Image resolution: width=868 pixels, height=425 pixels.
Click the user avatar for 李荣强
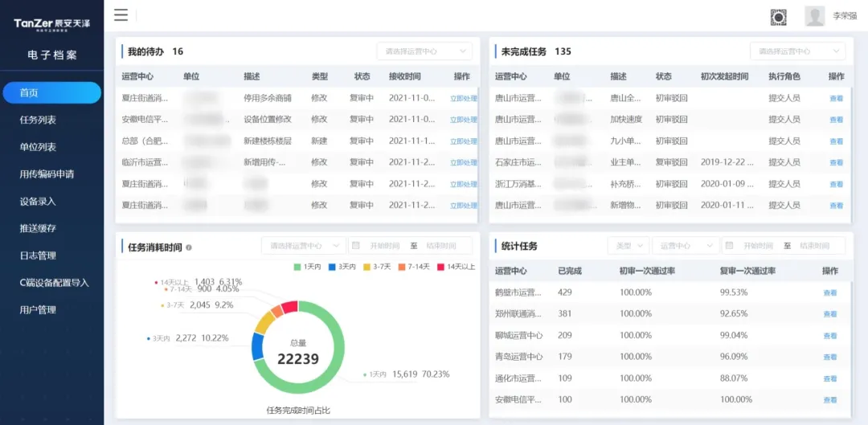pos(814,16)
